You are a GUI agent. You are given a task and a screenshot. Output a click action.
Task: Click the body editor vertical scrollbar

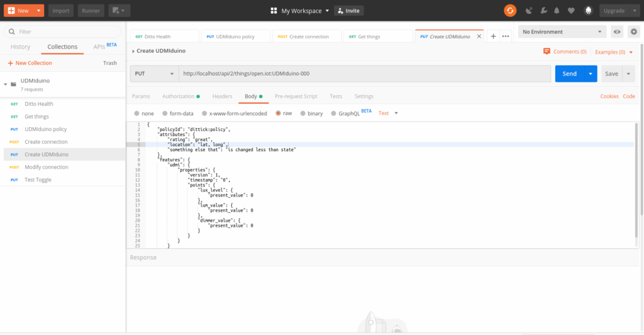(x=636, y=181)
